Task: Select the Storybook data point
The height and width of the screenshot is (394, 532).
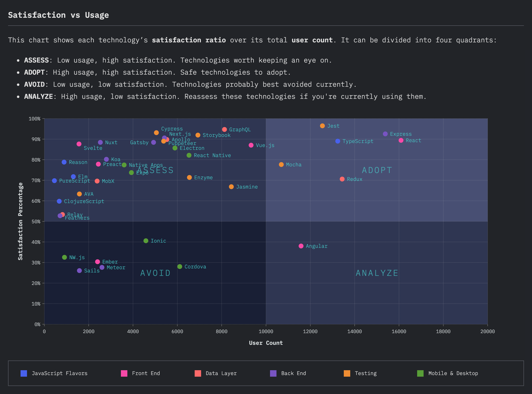Action: 198,135
